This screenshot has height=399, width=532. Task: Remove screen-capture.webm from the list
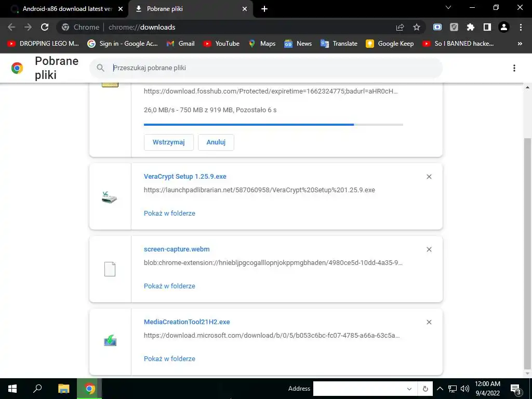(x=429, y=249)
